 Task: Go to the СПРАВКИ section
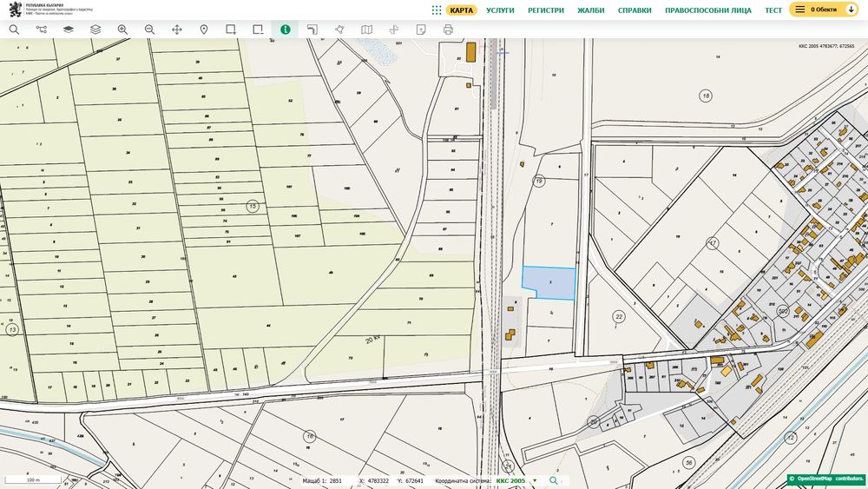point(635,10)
